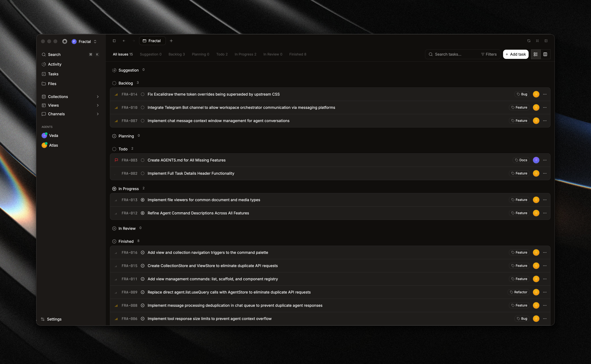This screenshot has width=591, height=364.
Task: Toggle finished check on FRA-016
Action: pos(142,252)
